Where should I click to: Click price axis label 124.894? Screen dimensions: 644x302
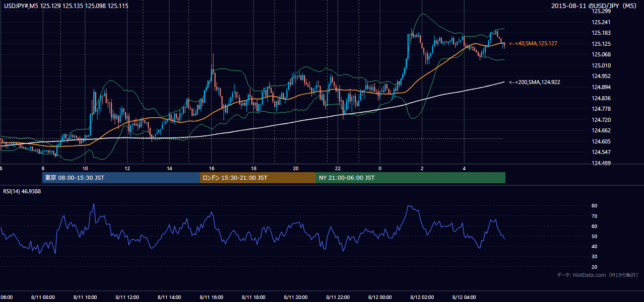point(602,87)
